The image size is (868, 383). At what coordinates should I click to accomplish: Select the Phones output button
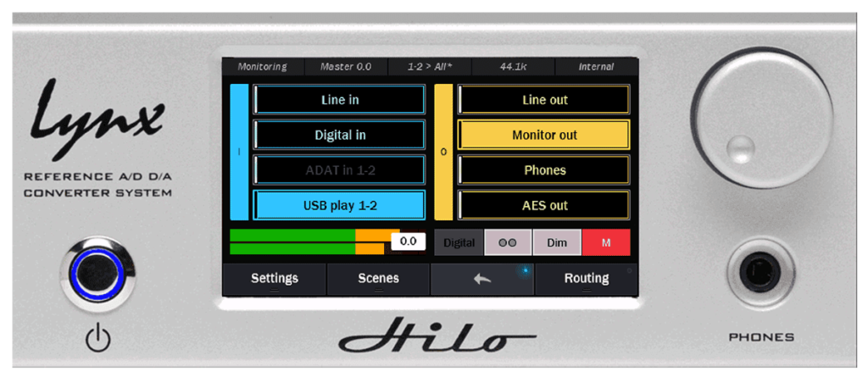pyautogui.click(x=544, y=170)
